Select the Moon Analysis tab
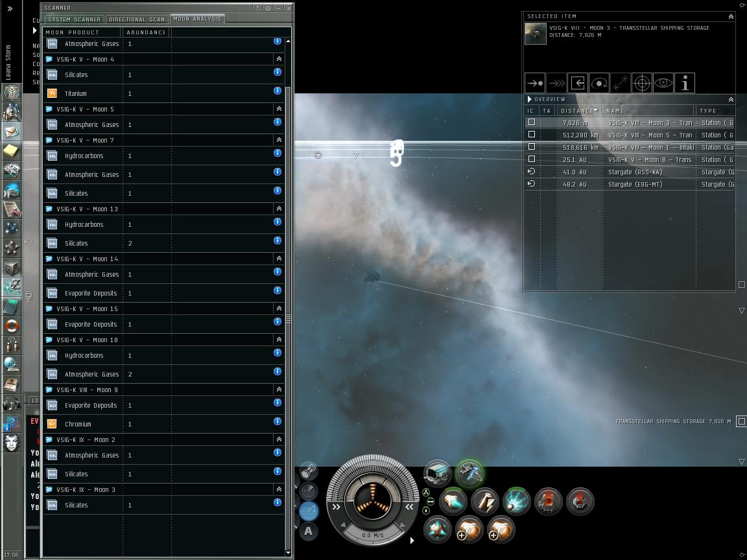 pos(197,19)
